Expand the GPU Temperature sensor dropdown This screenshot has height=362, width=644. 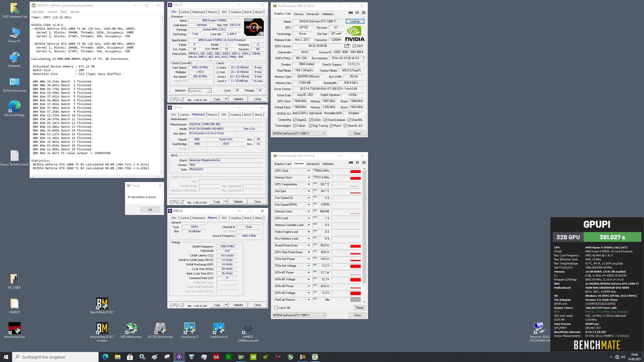[309, 184]
